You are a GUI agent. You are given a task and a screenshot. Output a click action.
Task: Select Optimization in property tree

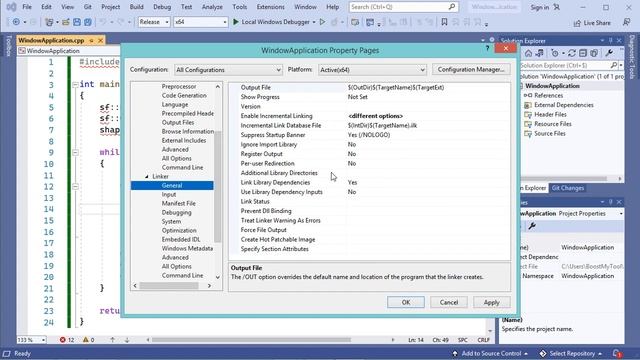(179, 230)
